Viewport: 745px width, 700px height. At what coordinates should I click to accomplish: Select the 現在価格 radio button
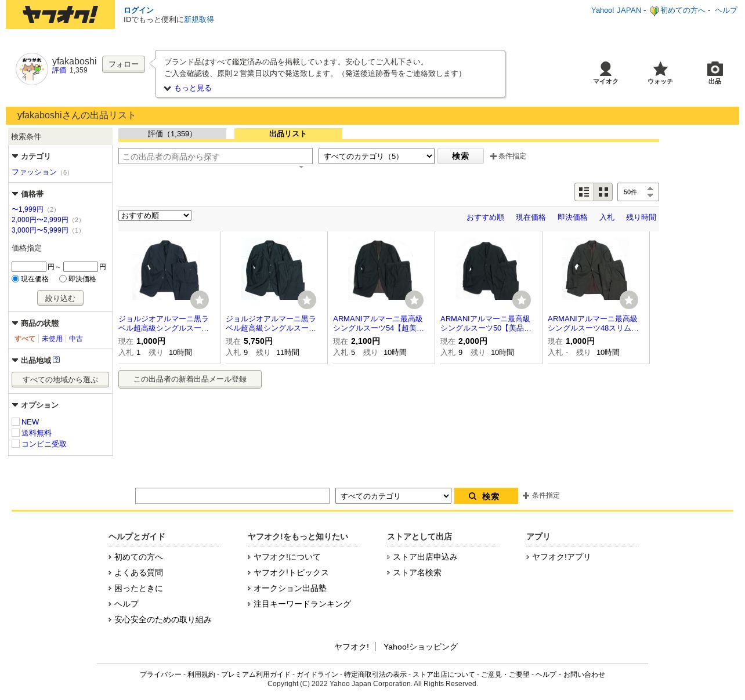coord(16,279)
